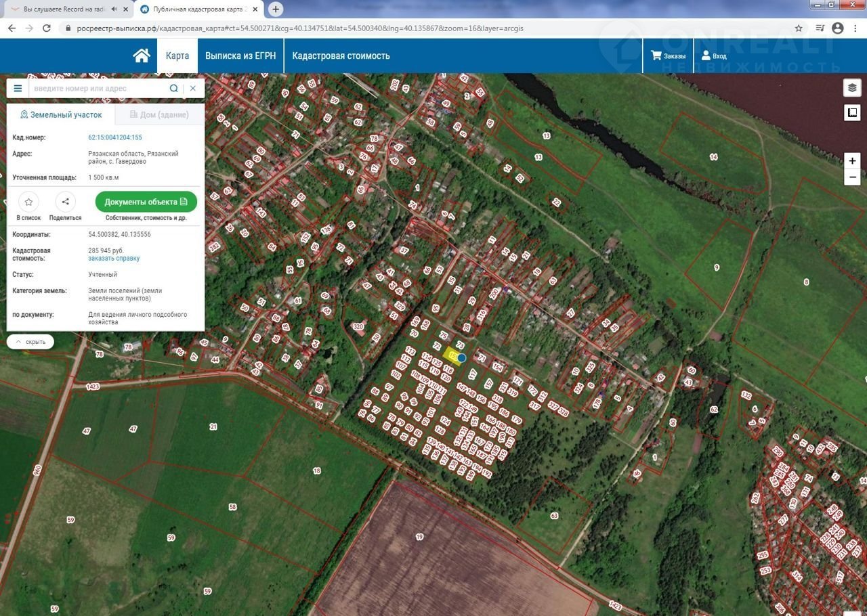Zoom out the map with minus button
Screen dimensions: 867x616
pyautogui.click(x=852, y=177)
